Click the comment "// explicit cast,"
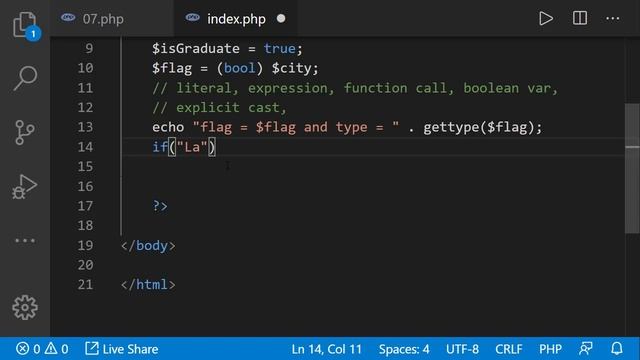The width and height of the screenshot is (640, 360). pyautogui.click(x=220, y=108)
